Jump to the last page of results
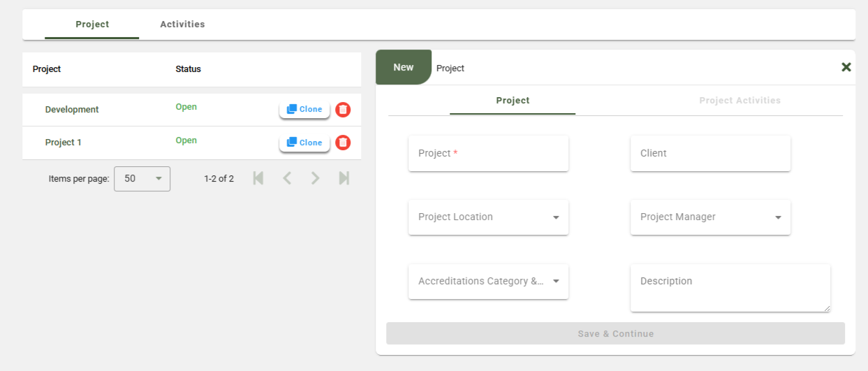The height and width of the screenshot is (371, 868). tap(344, 178)
